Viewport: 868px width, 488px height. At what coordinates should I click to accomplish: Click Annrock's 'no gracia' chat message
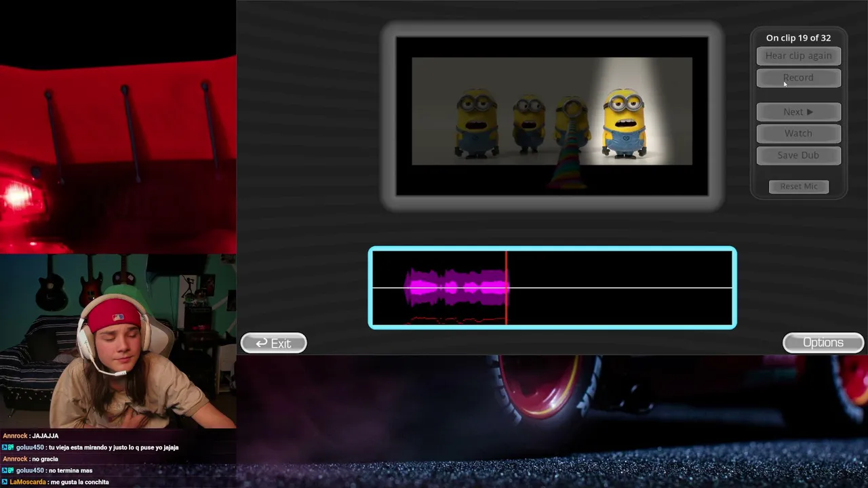click(31, 459)
